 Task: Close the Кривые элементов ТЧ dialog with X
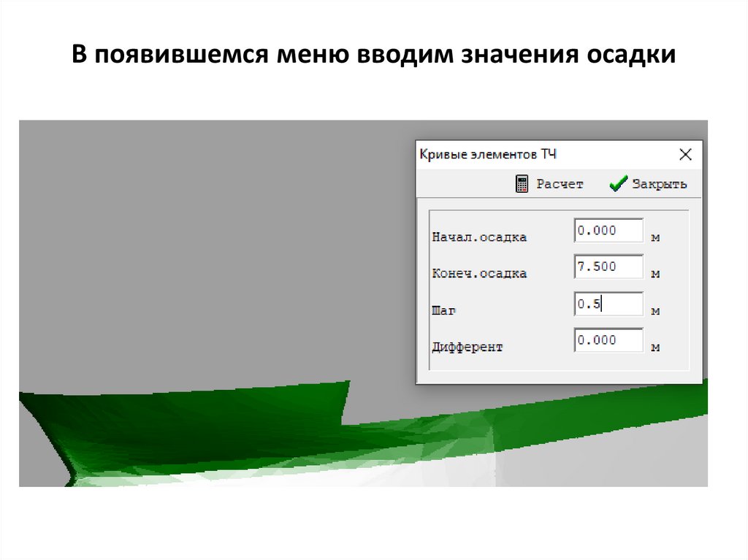click(685, 155)
